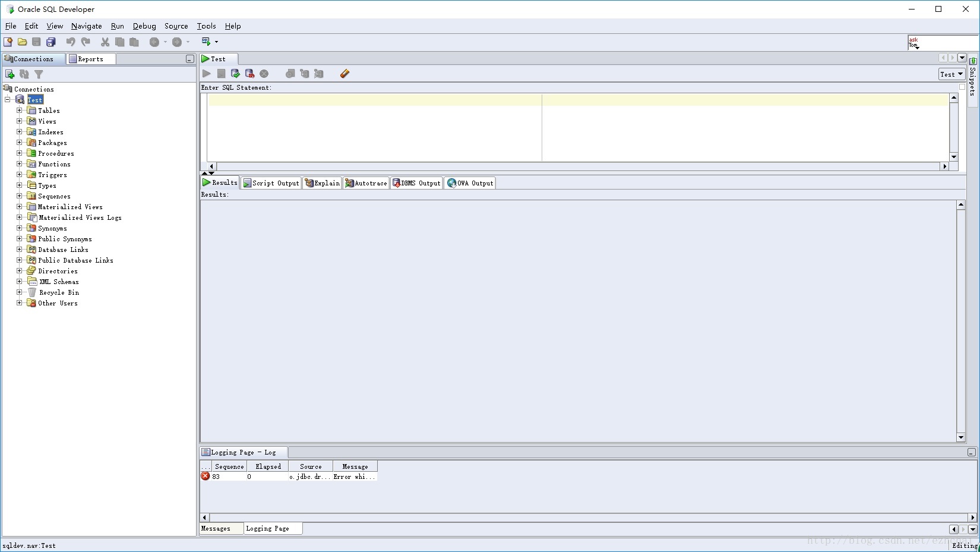Click the Sequence column header
Screen dimensions: 980x552
click(229, 466)
